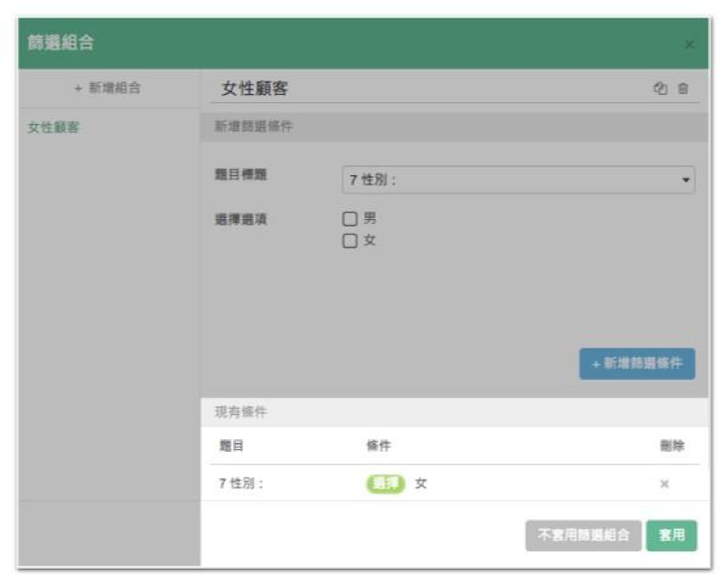Screen dimensions: 728x587
Task: Click the 不套用篩選組合 button
Action: 583,536
